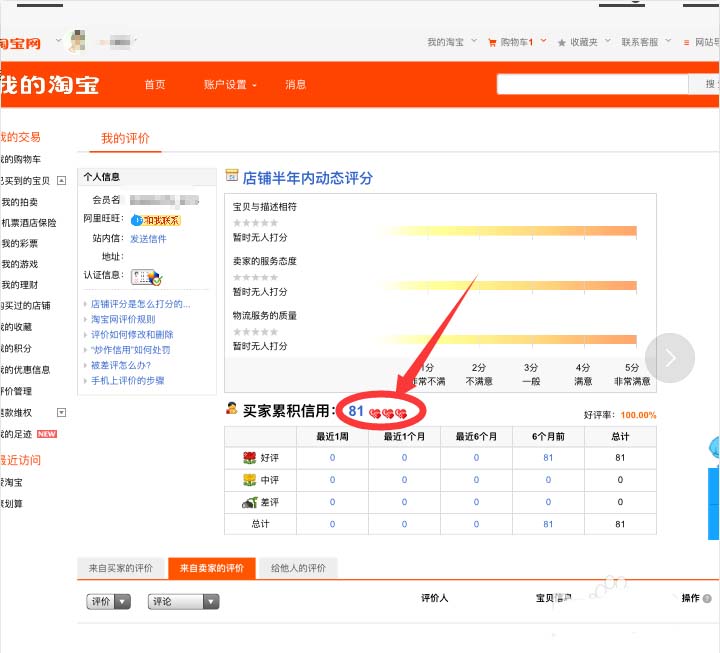Click the 物流服务的质量 rating bar
This screenshot has height=653, width=720.
(507, 340)
